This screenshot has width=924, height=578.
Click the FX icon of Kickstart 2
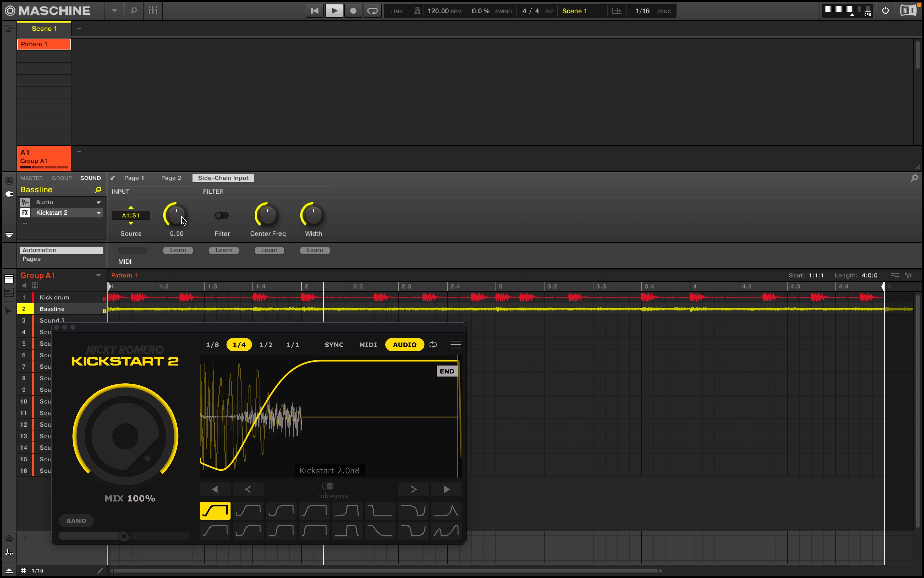[x=25, y=213]
